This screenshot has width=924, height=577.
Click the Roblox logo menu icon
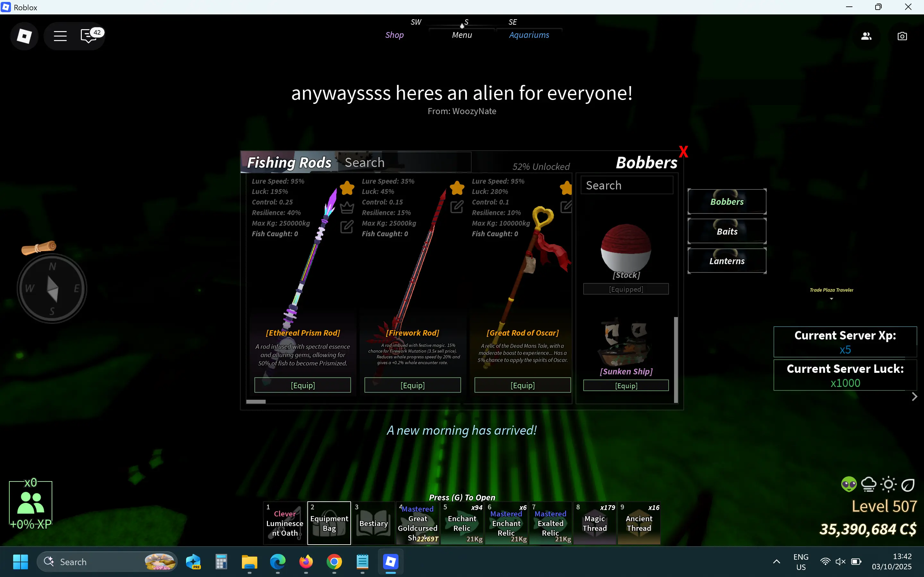(x=24, y=36)
